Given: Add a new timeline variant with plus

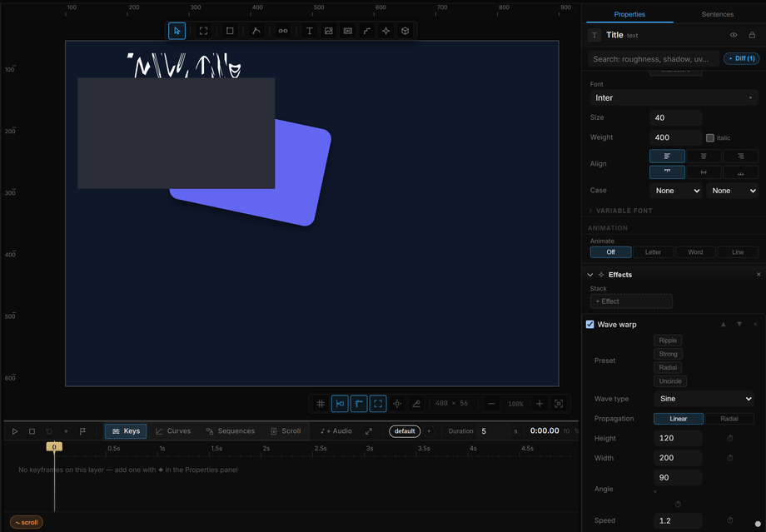Looking at the screenshot, I should [429, 431].
